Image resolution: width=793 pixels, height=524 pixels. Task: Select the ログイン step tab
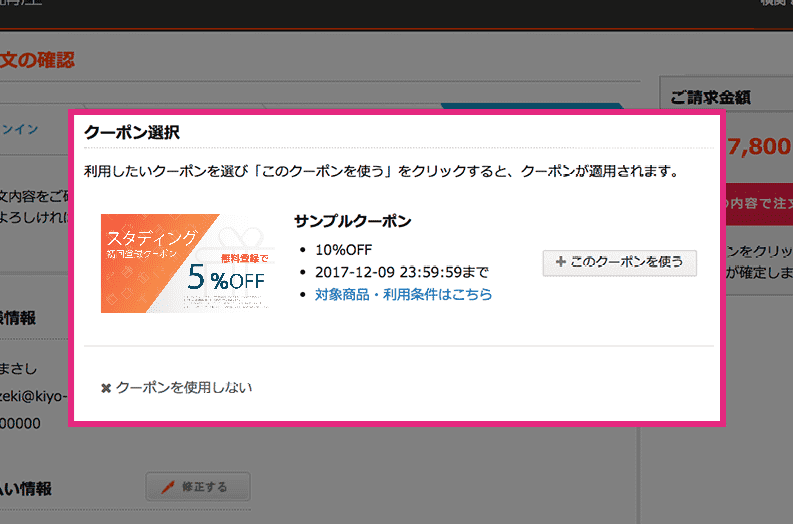click(20, 128)
